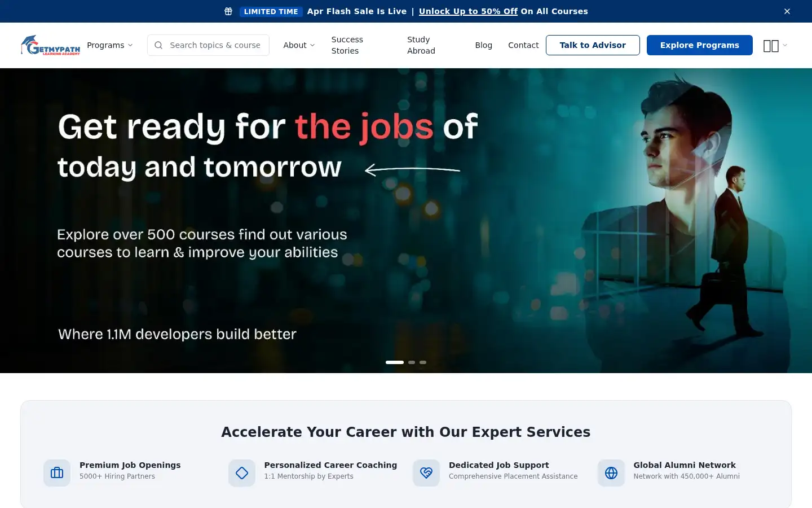Click the Global Alumni Network globe icon
Image resolution: width=812 pixels, height=508 pixels.
pos(611,473)
